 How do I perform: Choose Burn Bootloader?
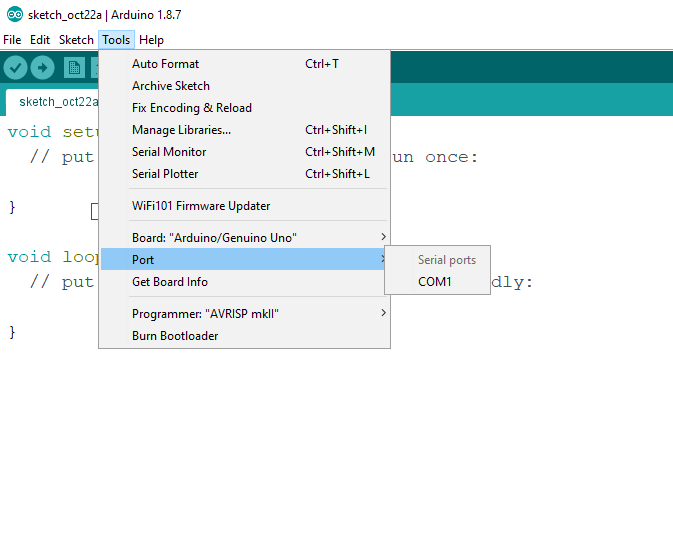tap(245, 336)
